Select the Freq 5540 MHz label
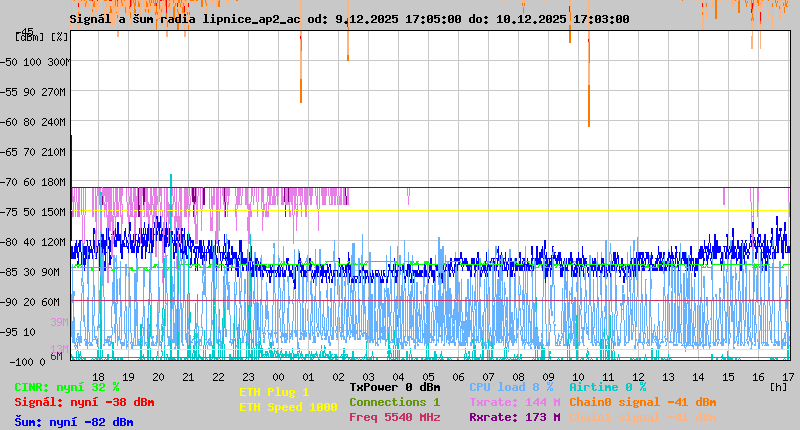Viewport: 800px width, 430px height. [x=394, y=417]
